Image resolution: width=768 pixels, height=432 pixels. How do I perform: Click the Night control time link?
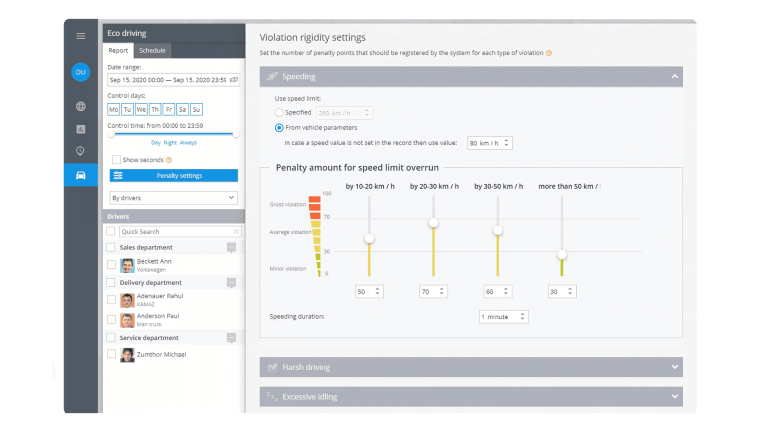tap(171, 143)
